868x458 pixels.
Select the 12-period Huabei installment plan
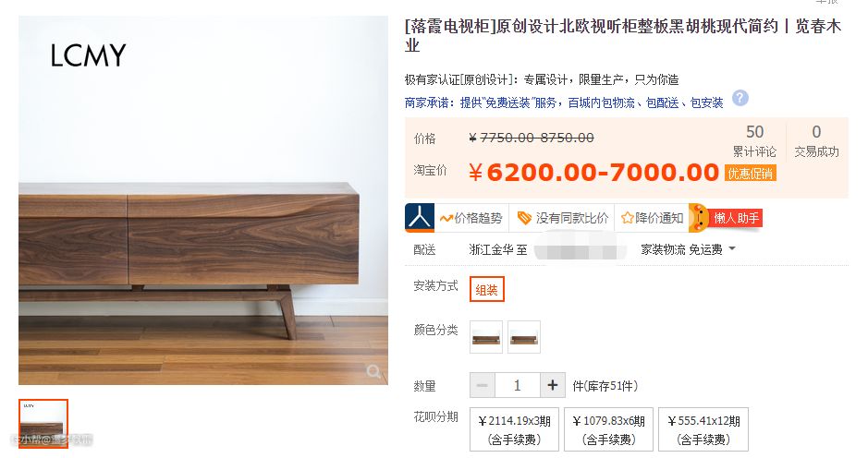click(703, 429)
